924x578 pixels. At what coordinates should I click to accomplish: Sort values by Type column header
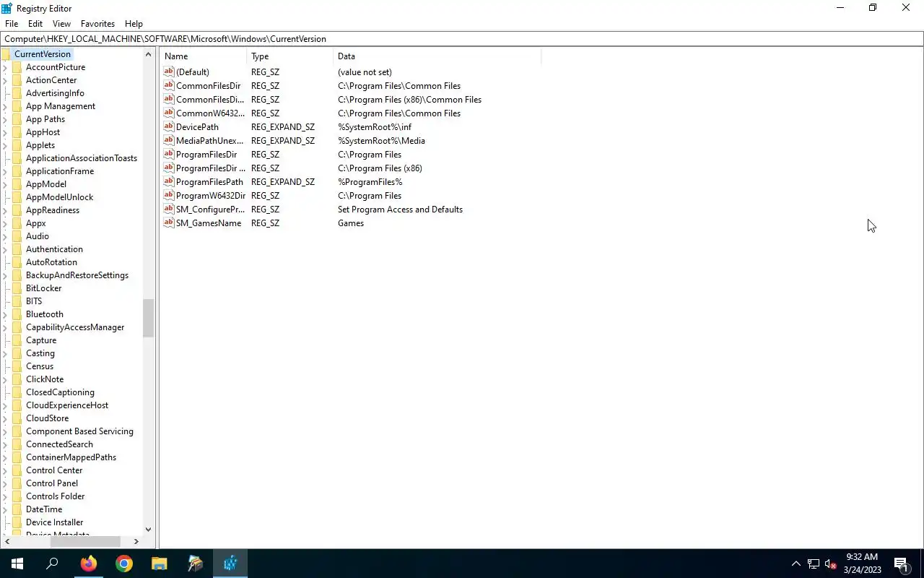tap(290, 56)
